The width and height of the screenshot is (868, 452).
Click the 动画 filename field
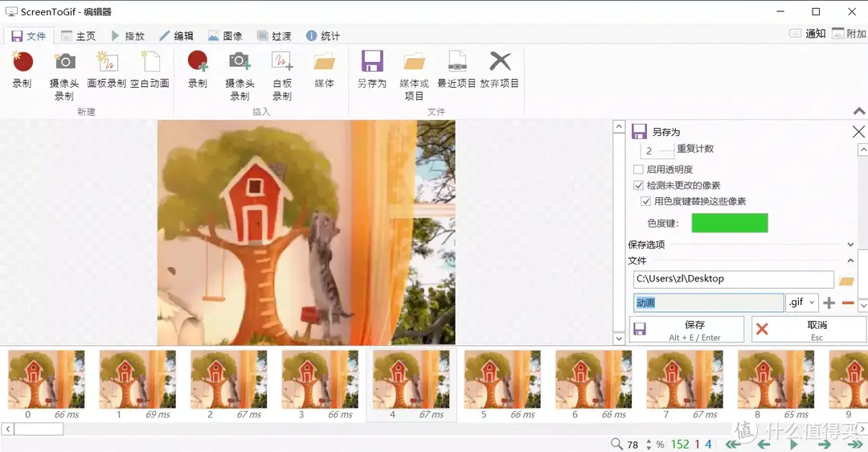click(x=709, y=303)
